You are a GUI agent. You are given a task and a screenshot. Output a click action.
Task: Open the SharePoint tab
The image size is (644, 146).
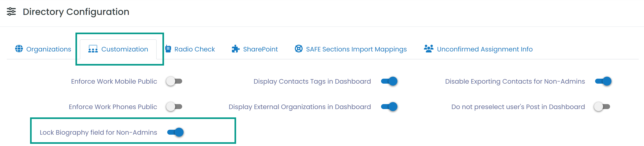pyautogui.click(x=255, y=49)
